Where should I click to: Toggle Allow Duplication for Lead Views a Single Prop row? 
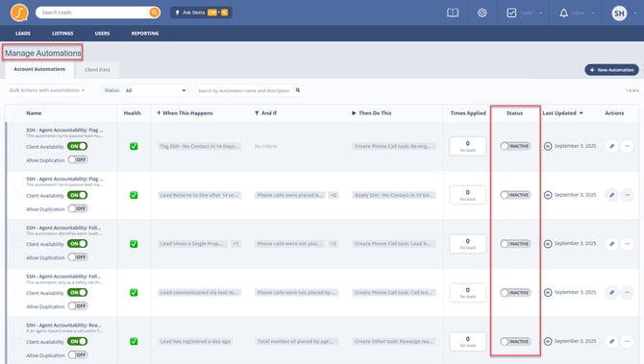(78, 257)
